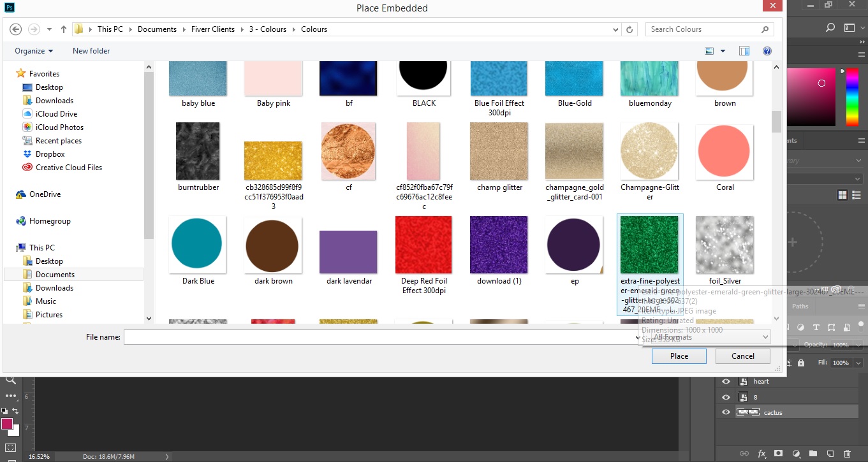Show the preview pane
This screenshot has height=462, width=868.
pyautogui.click(x=744, y=51)
